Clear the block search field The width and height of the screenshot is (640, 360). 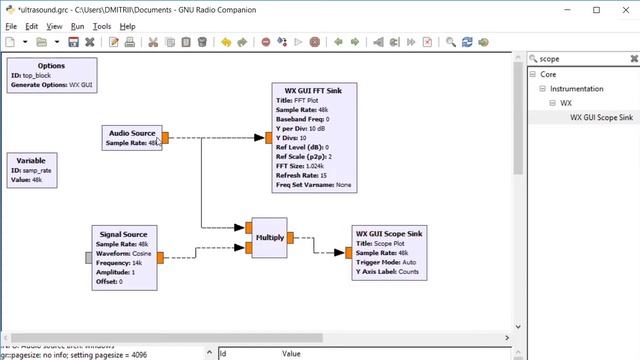pos(634,59)
